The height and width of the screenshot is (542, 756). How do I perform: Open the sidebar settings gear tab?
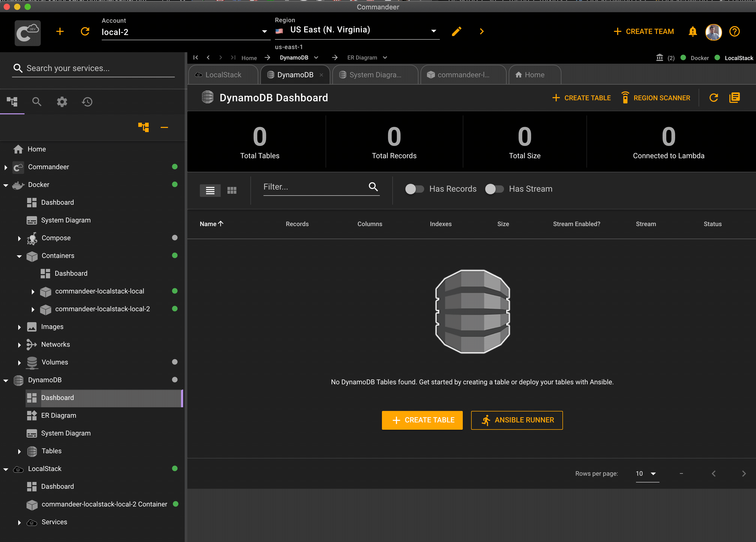click(x=62, y=102)
